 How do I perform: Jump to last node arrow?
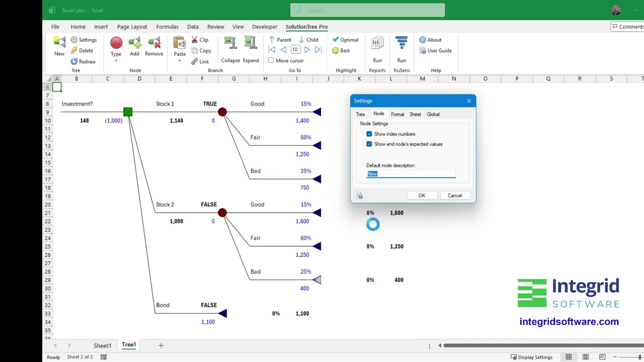coord(318,50)
